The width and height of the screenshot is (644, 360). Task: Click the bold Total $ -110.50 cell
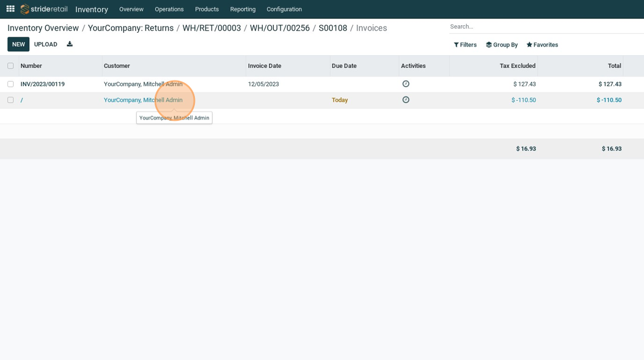[x=609, y=100]
